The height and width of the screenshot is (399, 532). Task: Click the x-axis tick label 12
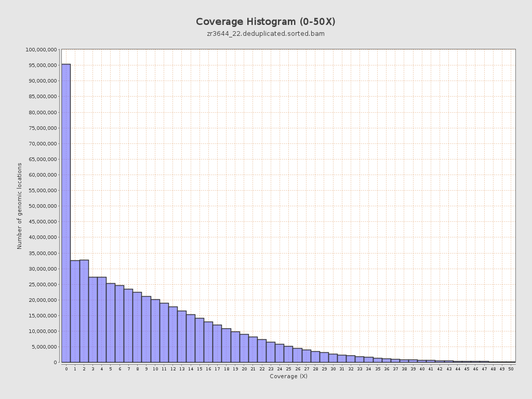(x=173, y=369)
